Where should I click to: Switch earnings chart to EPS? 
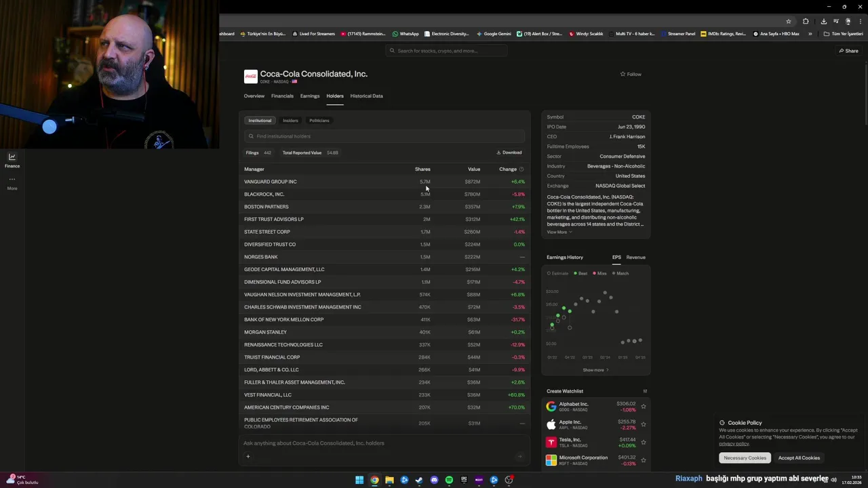pyautogui.click(x=616, y=258)
